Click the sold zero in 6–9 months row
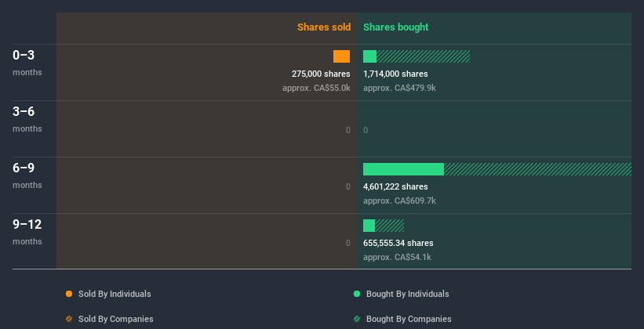The height and width of the screenshot is (329, 644). [x=348, y=186]
